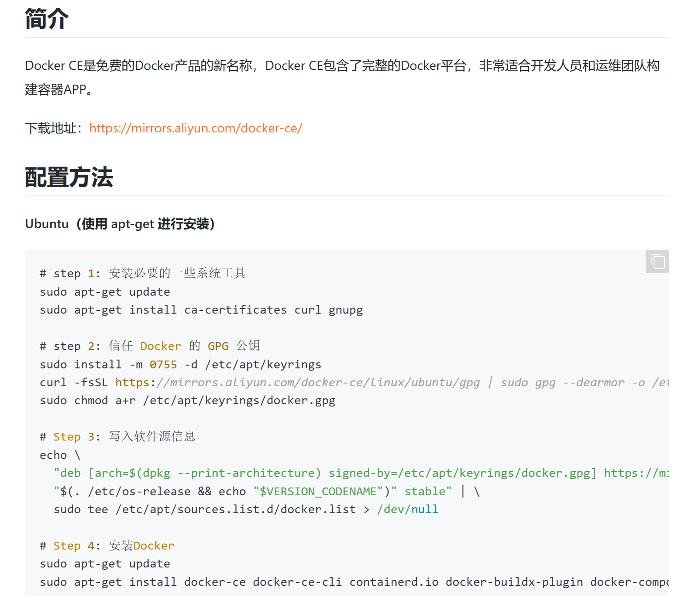Screen dimensions: 700x596
Task: Click the '# Step 3' comment line
Action: point(118,437)
